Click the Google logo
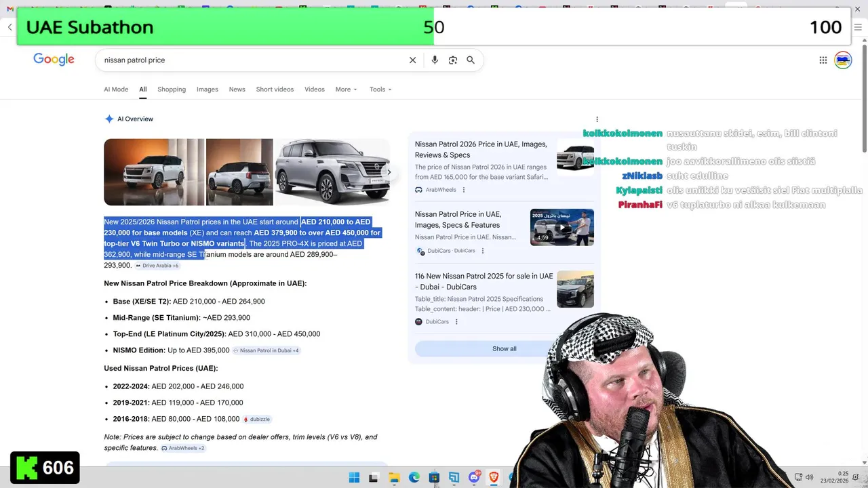The image size is (868, 488). (x=54, y=60)
